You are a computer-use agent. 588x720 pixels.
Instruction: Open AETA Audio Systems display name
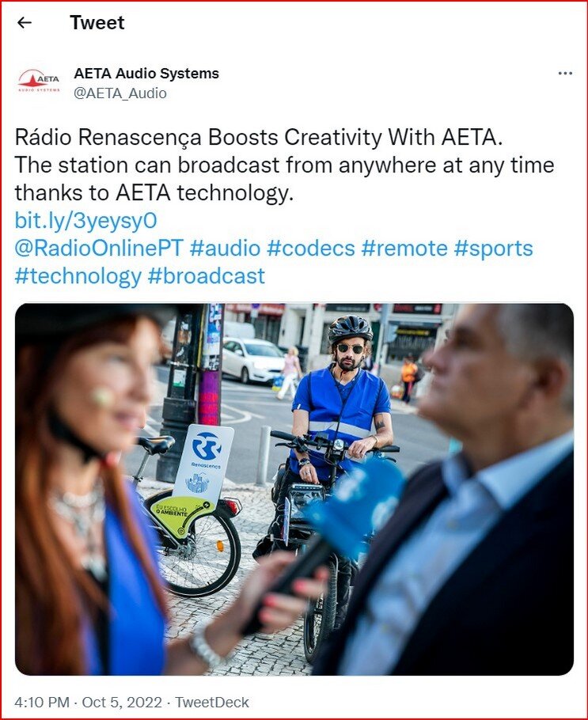pyautogui.click(x=146, y=74)
